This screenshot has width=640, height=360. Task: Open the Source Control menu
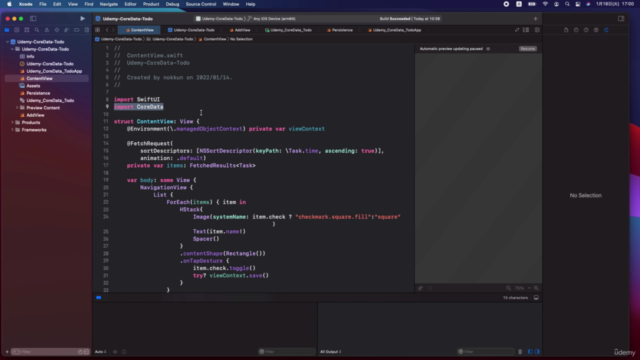tap(201, 4)
